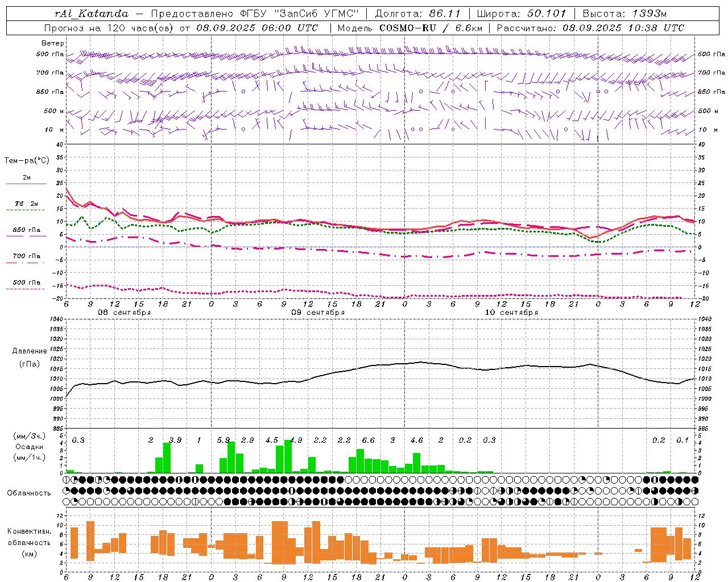Click the 08 сентября date label
This screenshot has height=582, width=728.
tap(125, 313)
